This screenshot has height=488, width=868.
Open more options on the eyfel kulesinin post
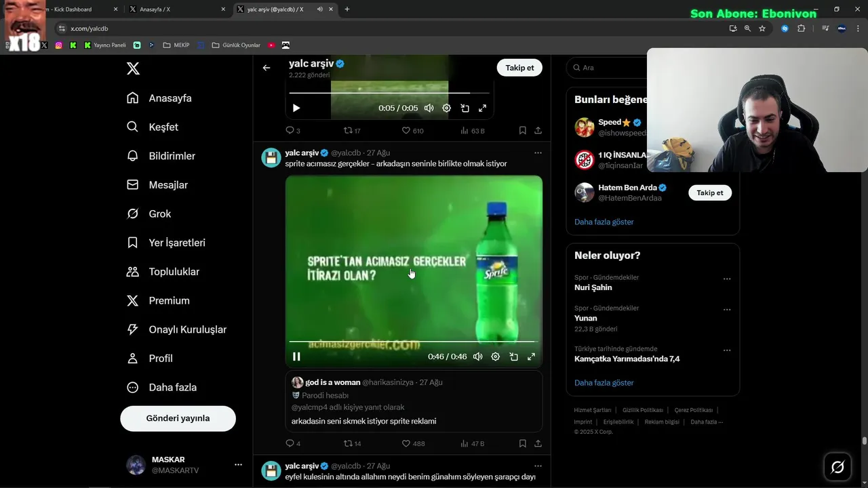tap(538, 466)
